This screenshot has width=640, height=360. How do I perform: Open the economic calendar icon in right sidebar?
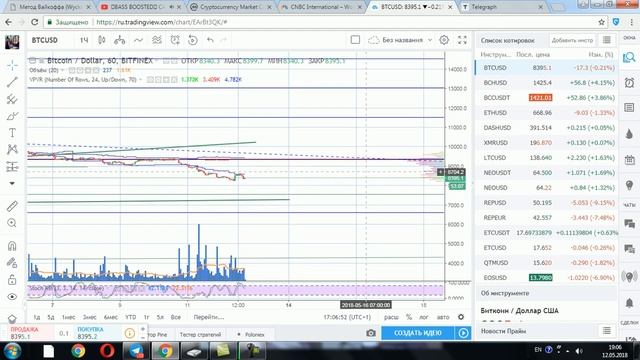[x=629, y=160]
